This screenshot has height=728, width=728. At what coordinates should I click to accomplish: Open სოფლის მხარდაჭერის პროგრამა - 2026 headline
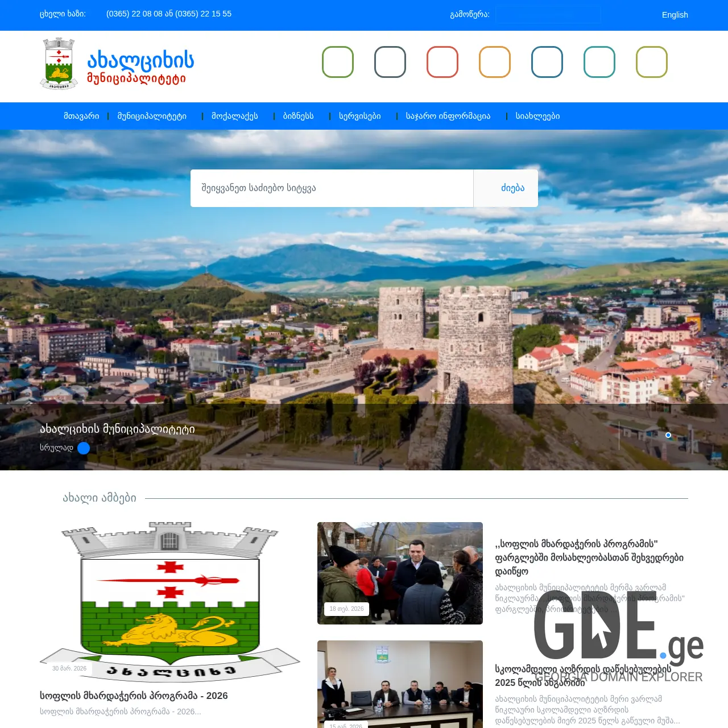coord(134,696)
